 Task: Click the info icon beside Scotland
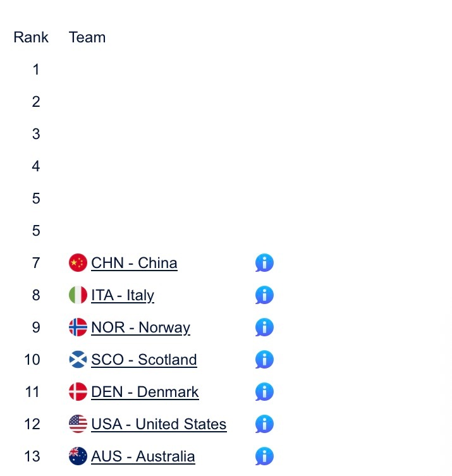click(x=264, y=360)
